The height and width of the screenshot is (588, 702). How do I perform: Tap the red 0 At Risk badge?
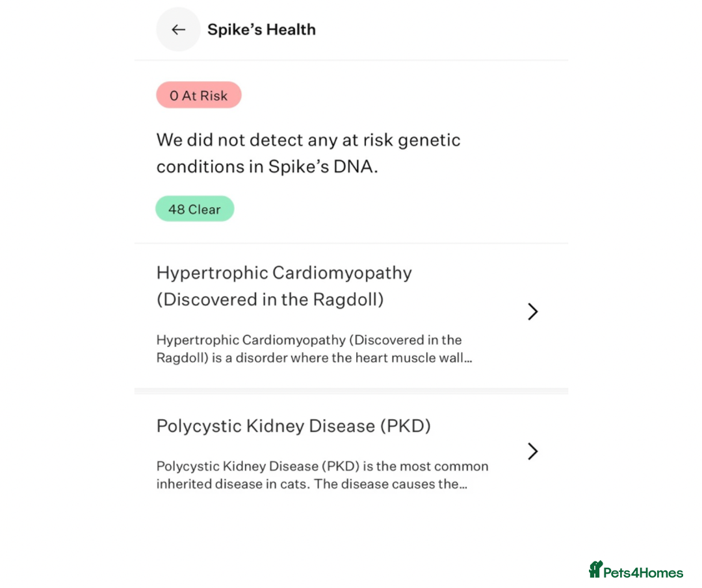click(x=198, y=96)
